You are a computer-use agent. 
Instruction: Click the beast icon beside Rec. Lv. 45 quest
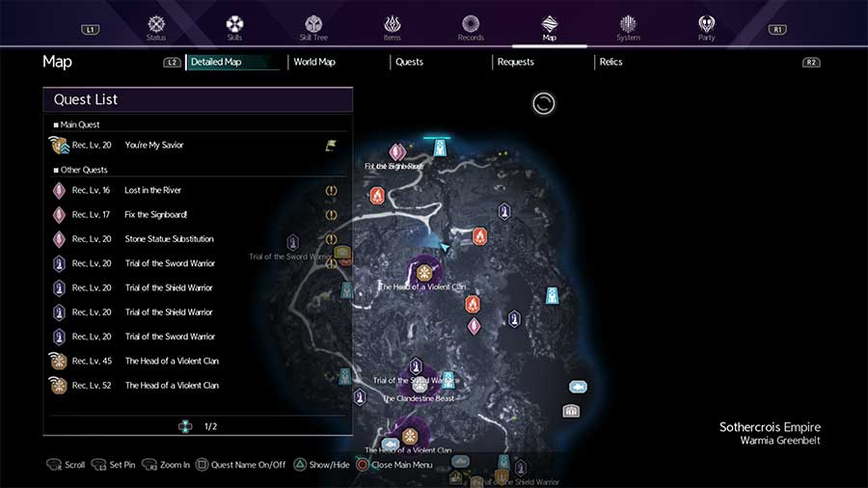(58, 361)
